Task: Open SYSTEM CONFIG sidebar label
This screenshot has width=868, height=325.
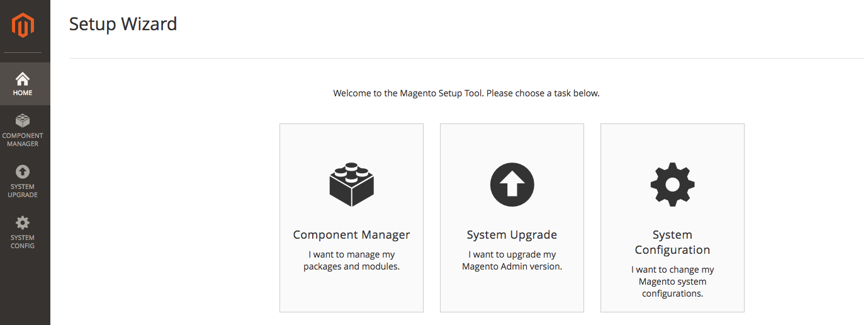Action: coord(23,242)
